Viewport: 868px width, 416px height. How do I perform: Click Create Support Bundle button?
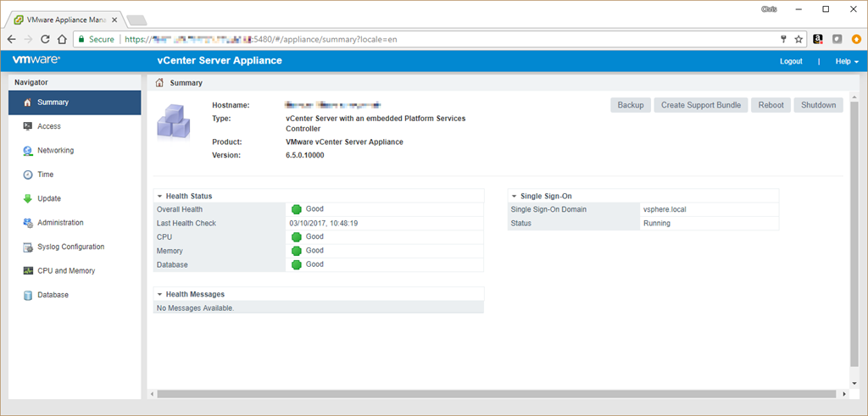click(701, 105)
